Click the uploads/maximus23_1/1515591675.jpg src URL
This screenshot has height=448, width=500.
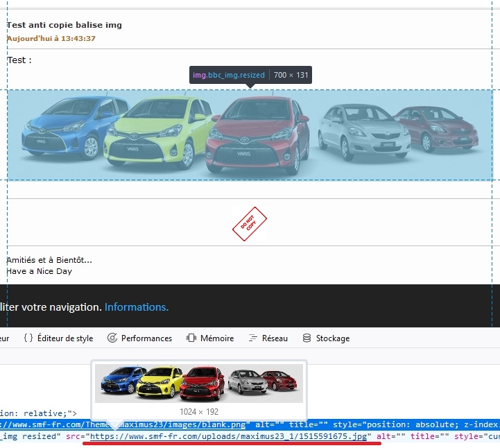[229, 436]
